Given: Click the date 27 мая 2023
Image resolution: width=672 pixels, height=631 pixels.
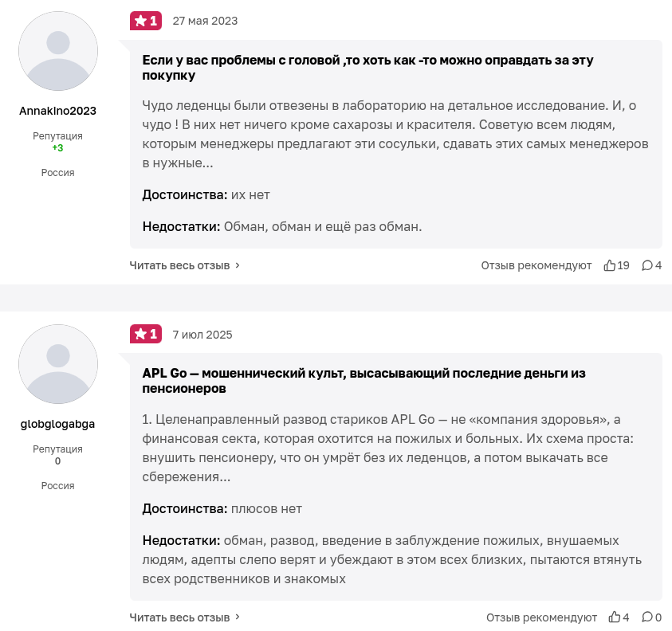Looking at the screenshot, I should click(x=205, y=21).
